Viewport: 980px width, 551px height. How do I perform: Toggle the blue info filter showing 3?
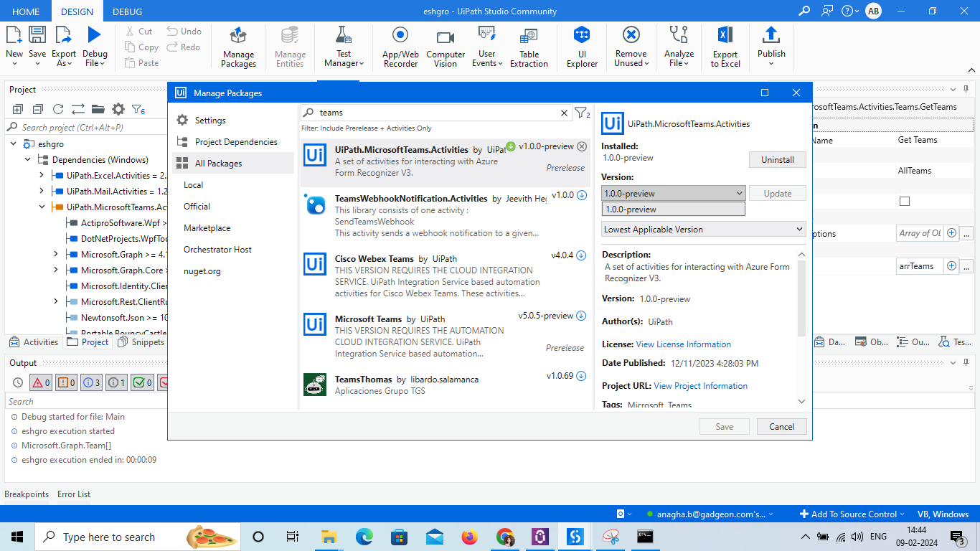pyautogui.click(x=92, y=382)
